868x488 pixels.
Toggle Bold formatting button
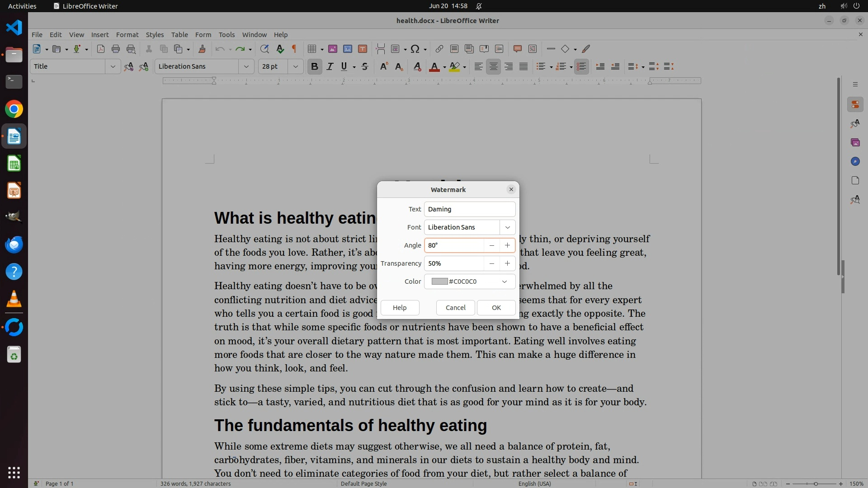click(315, 67)
